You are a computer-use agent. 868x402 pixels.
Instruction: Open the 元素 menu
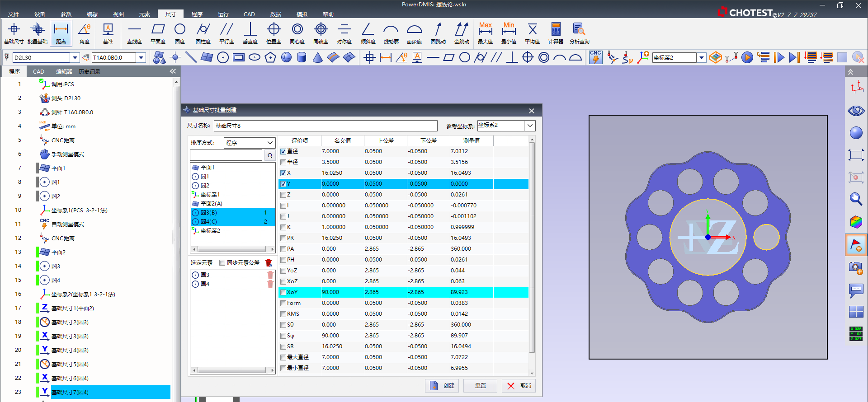pos(144,14)
